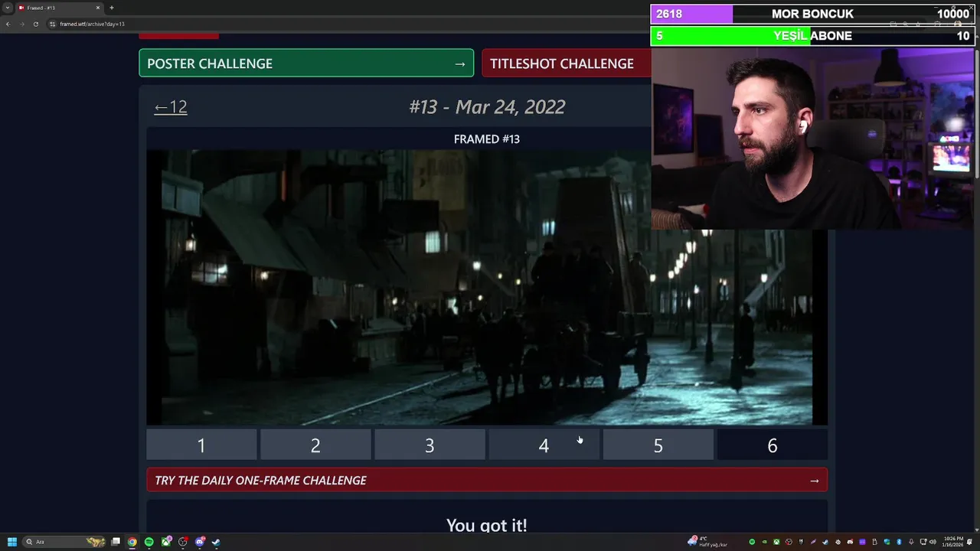Reload the Framed page

click(35, 24)
